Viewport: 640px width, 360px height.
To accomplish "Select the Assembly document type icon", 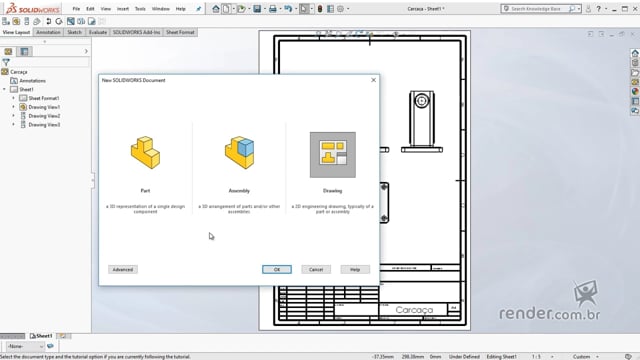I will click(x=239, y=153).
